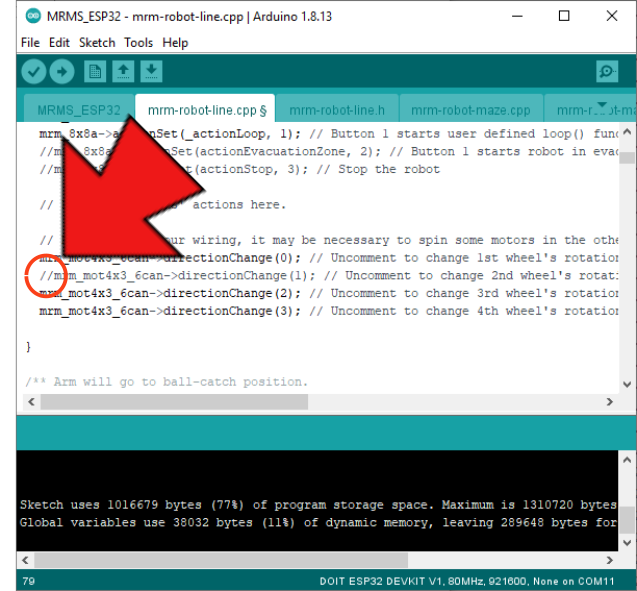Switch to the MRMS_ESP32 tab
The image size is (637, 591).
(x=78, y=110)
